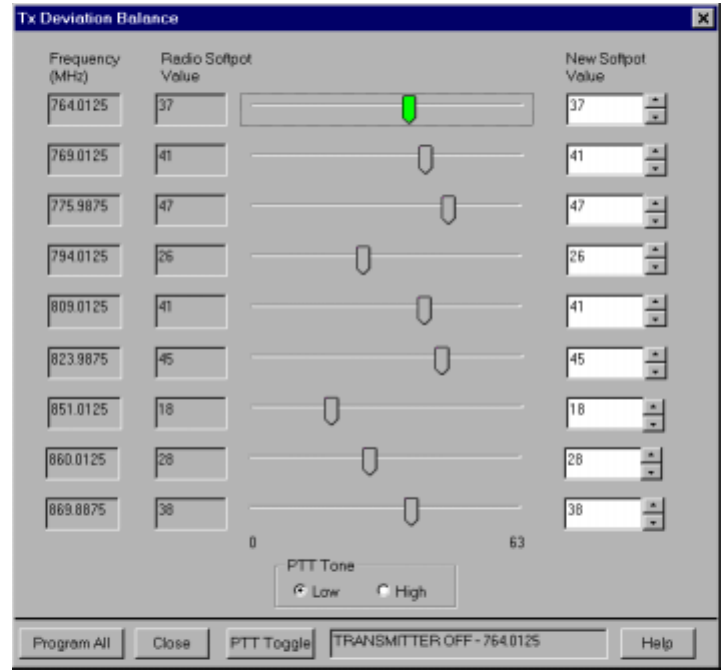
Task: Click the frequency field 869.8875
Action: pyautogui.click(x=82, y=514)
